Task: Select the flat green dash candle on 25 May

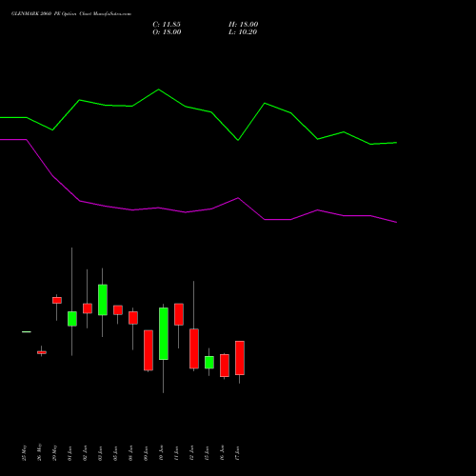Action: 27,332
